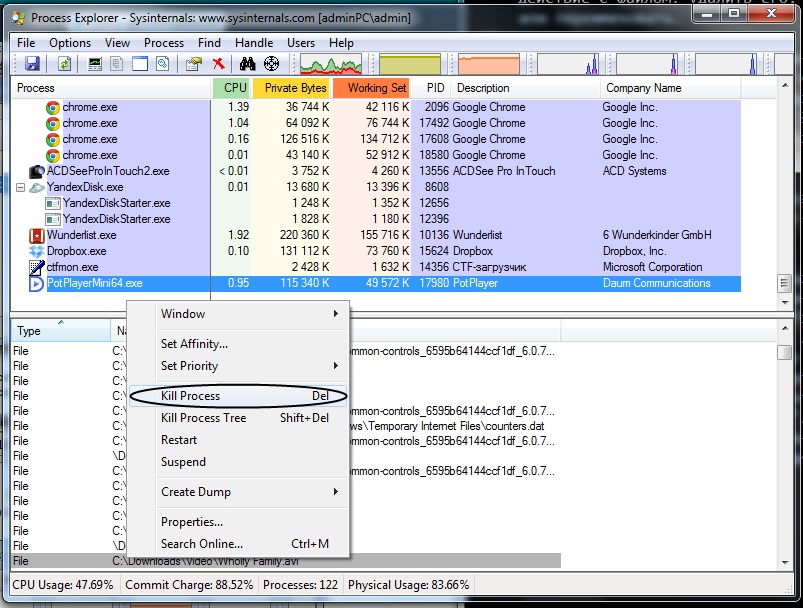Click the Save floppy disk toolbar icon

tap(32, 64)
